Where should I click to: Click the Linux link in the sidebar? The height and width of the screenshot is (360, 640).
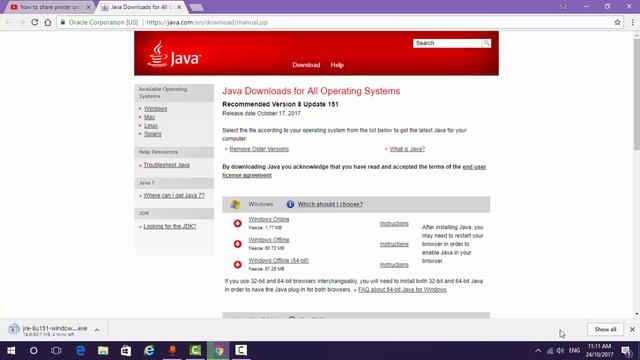(151, 126)
